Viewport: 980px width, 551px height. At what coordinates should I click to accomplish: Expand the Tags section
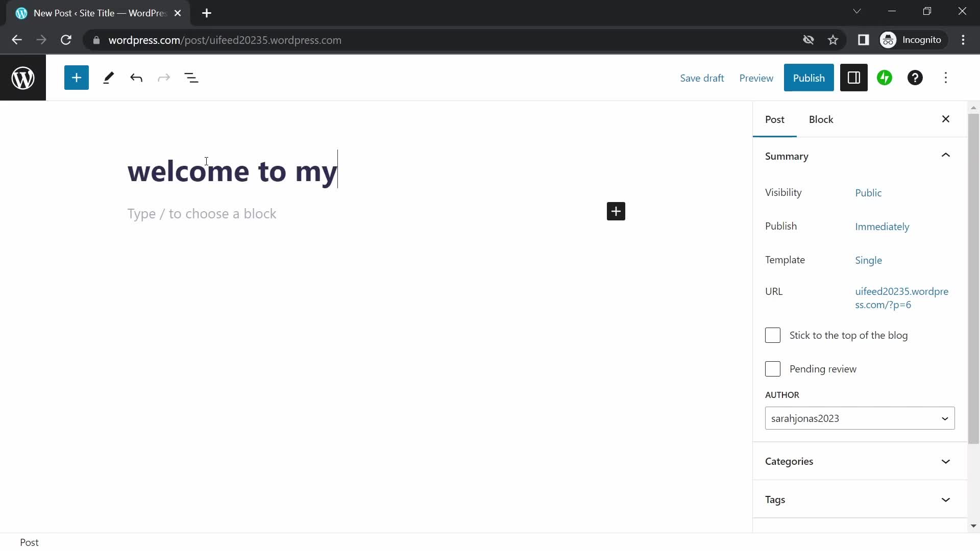coord(947,499)
